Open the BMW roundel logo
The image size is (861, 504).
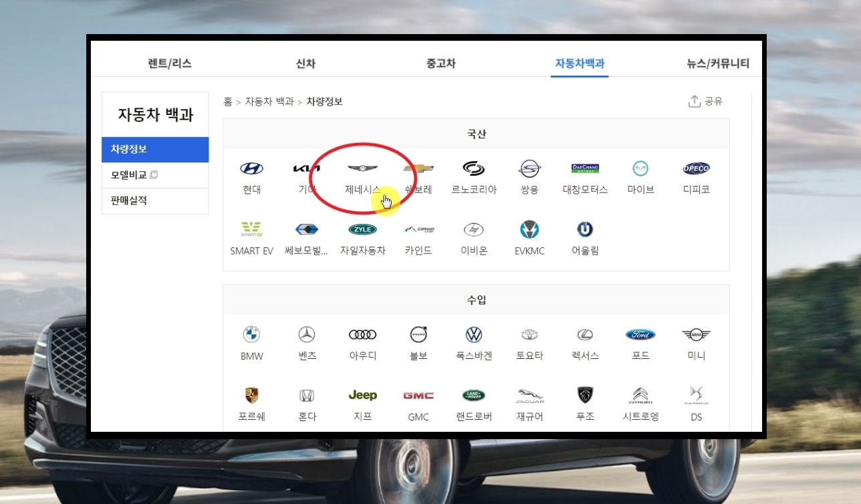pyautogui.click(x=251, y=334)
